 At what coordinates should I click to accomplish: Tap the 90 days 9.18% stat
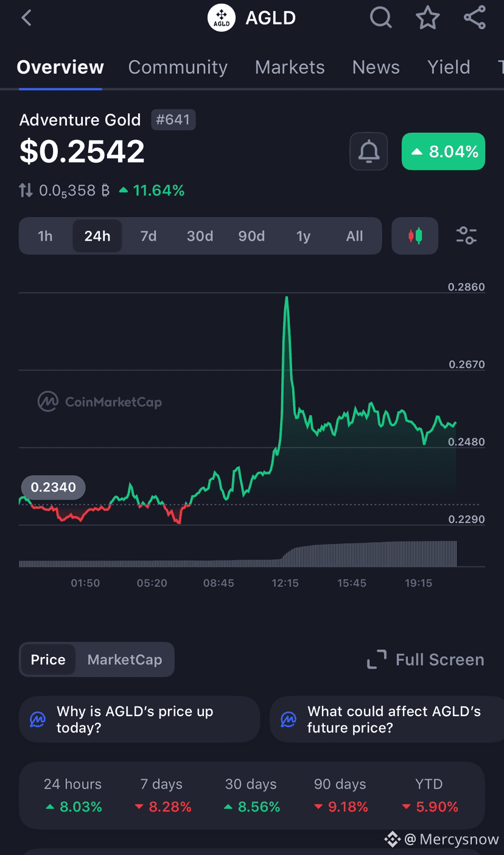340,795
